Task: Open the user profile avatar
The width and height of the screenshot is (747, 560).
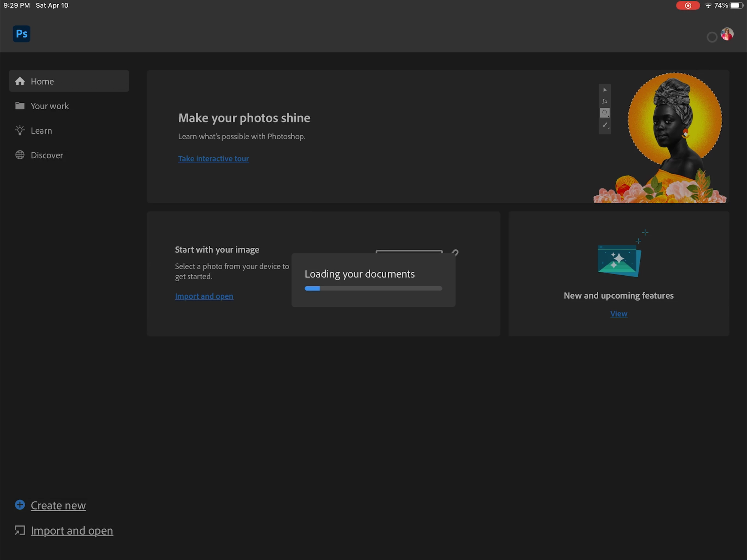Action: 727,34
